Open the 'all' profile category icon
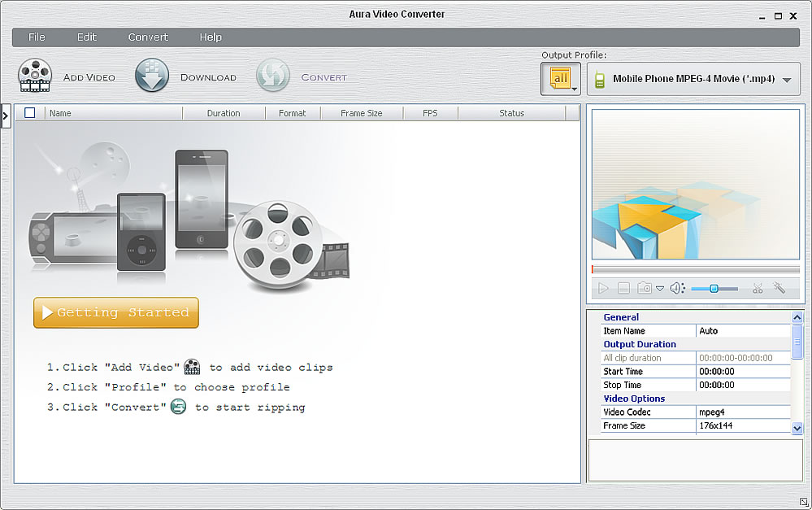This screenshot has height=510, width=812. 560,79
